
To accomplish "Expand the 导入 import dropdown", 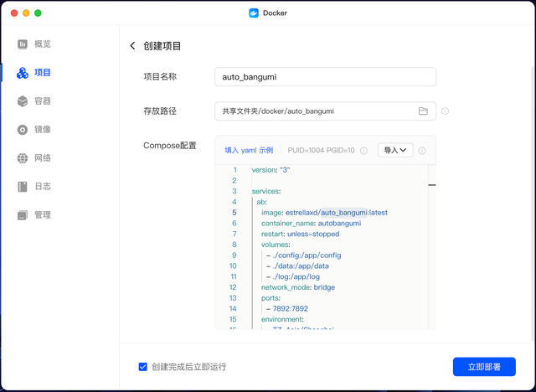I will [x=395, y=150].
